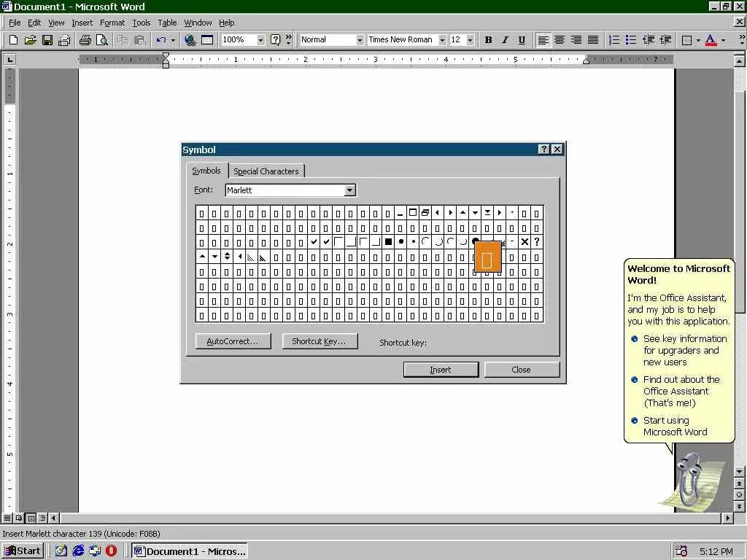
Task: Open the Zoom percentage dropdown
Action: (260, 40)
